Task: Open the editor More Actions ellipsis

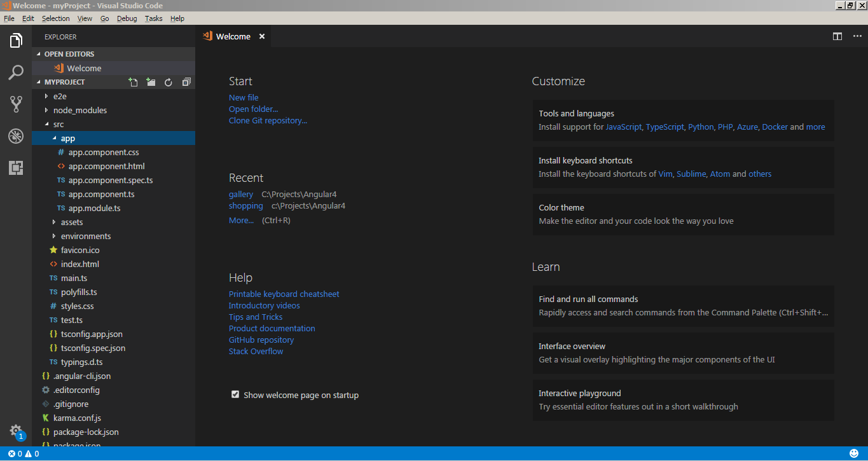Action: tap(857, 36)
